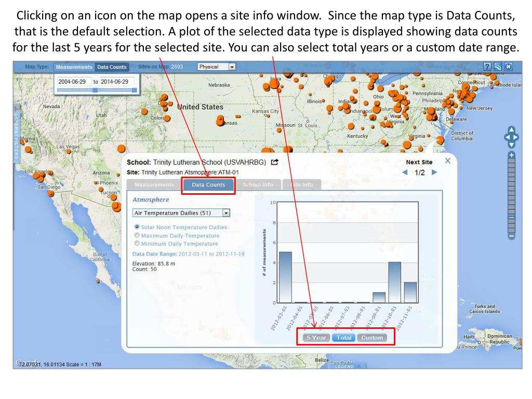Open the map help question-mark icon
The height and width of the screenshot is (399, 532).
(x=487, y=66)
